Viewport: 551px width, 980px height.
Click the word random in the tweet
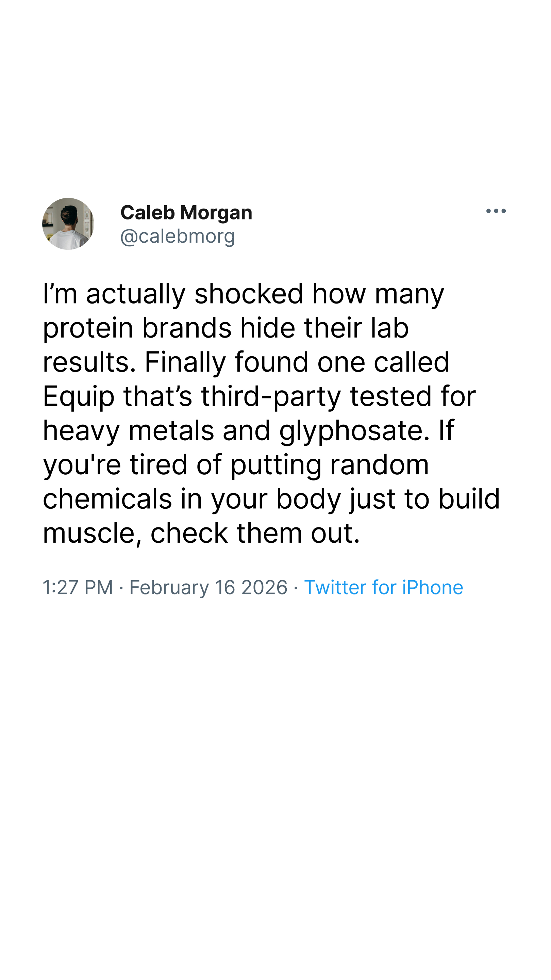pyautogui.click(x=380, y=465)
